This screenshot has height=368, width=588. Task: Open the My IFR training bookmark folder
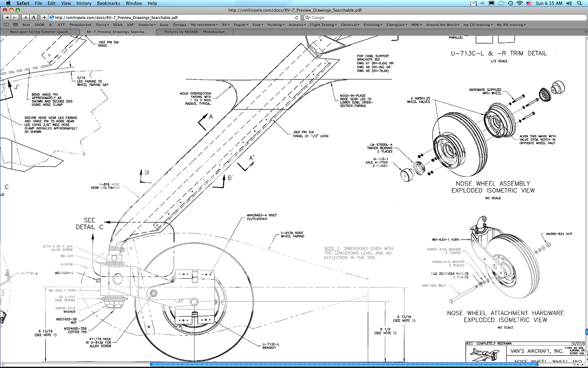click(511, 25)
